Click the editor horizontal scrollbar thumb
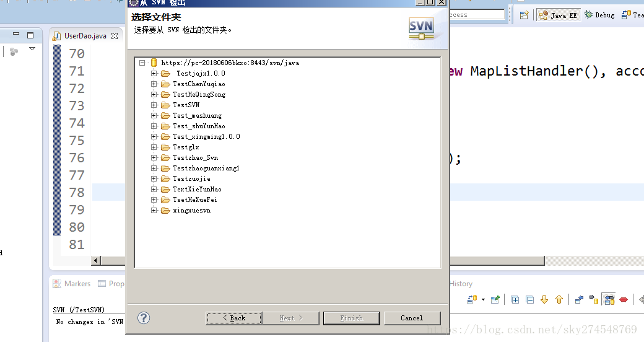The image size is (644, 342). [323, 261]
